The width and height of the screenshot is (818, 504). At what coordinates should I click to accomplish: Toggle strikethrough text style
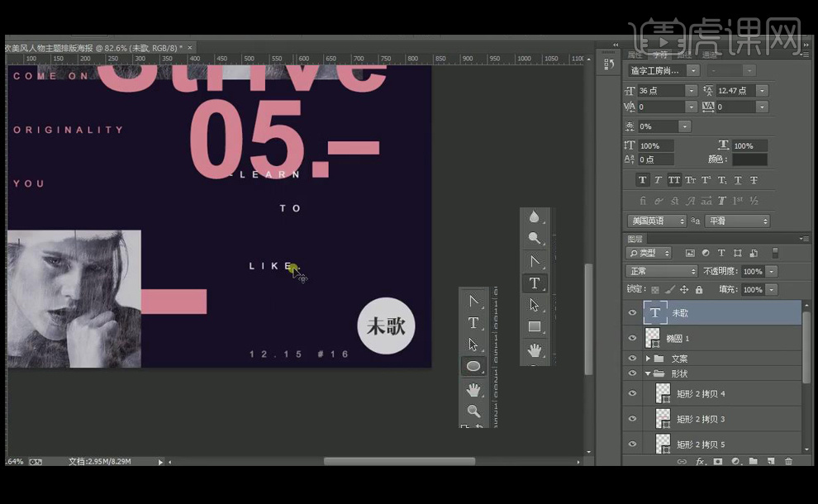pos(754,180)
